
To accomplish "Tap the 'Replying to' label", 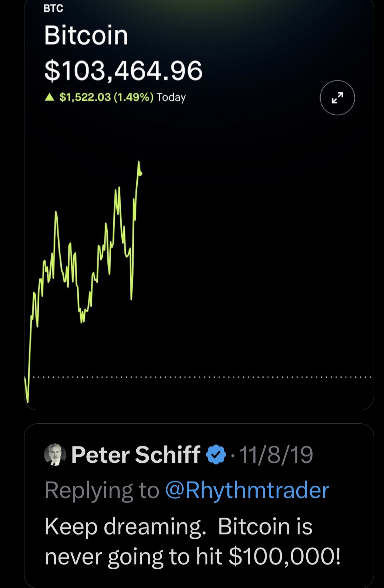I will [102, 490].
